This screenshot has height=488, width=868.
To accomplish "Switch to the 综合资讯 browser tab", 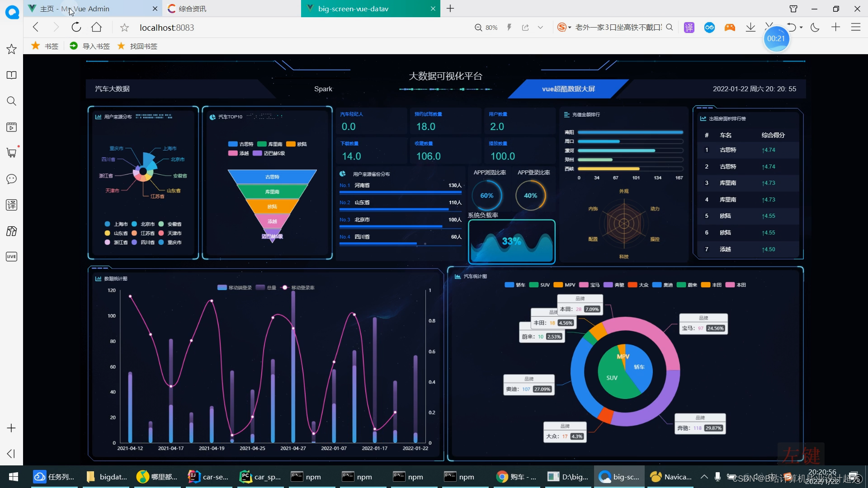I will [x=192, y=9].
